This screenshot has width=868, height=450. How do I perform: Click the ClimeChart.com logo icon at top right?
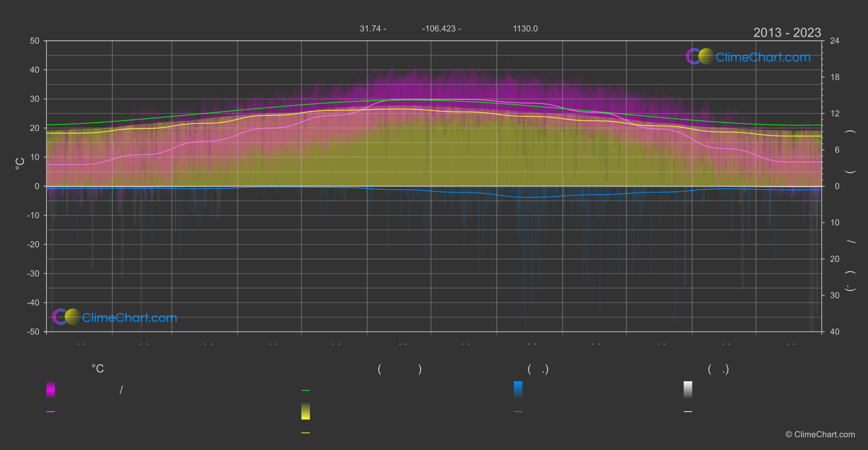(x=700, y=56)
